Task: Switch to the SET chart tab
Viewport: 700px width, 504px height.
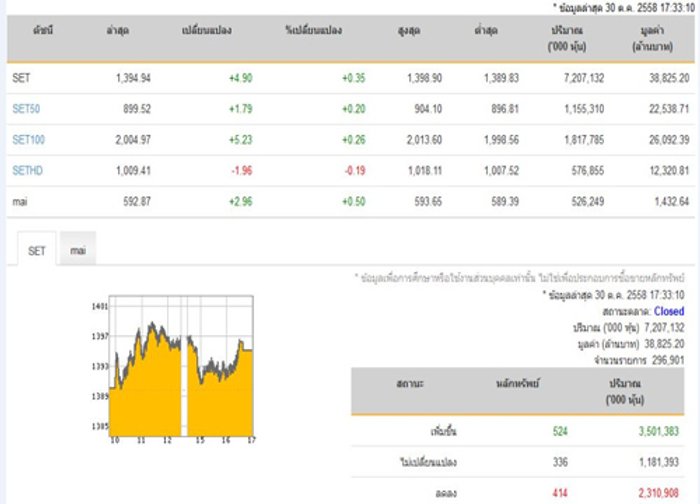Action: pyautogui.click(x=37, y=249)
